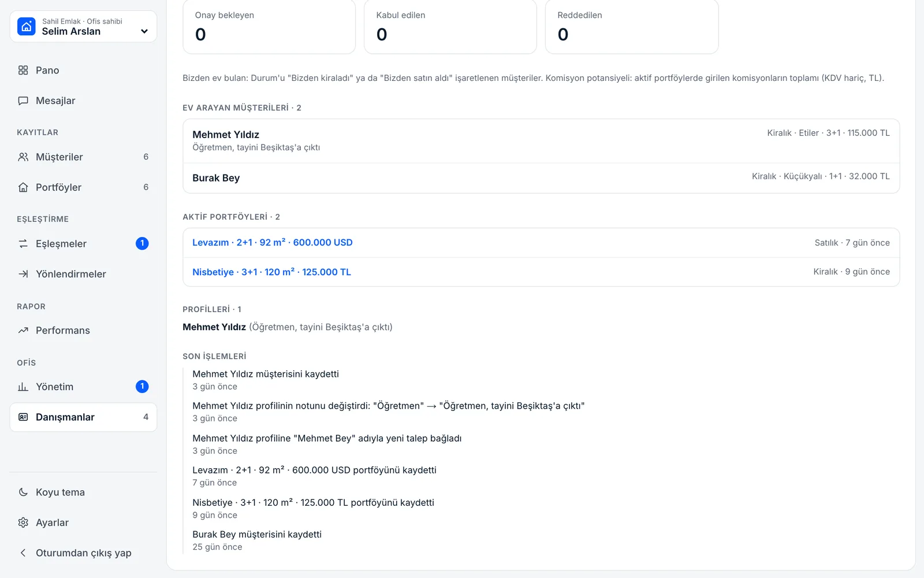Image resolution: width=924 pixels, height=578 pixels.
Task: Click the Ayarlar gear icon
Action: (23, 523)
